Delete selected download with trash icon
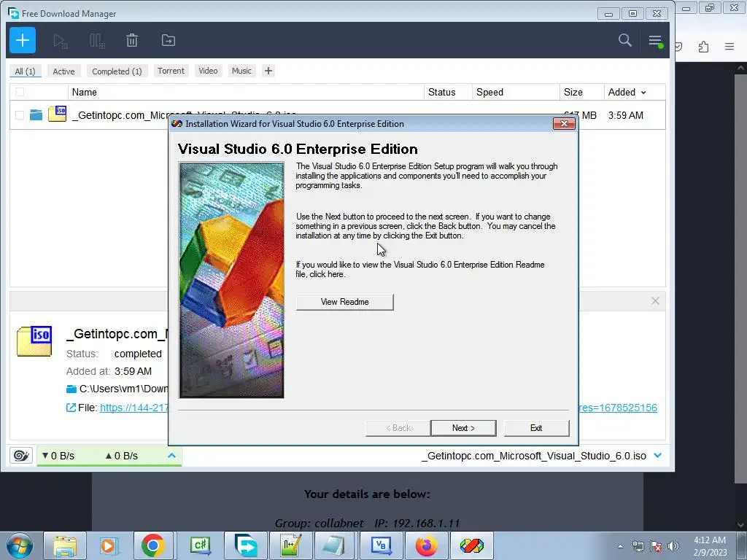The height and width of the screenshot is (560, 747). click(x=132, y=41)
